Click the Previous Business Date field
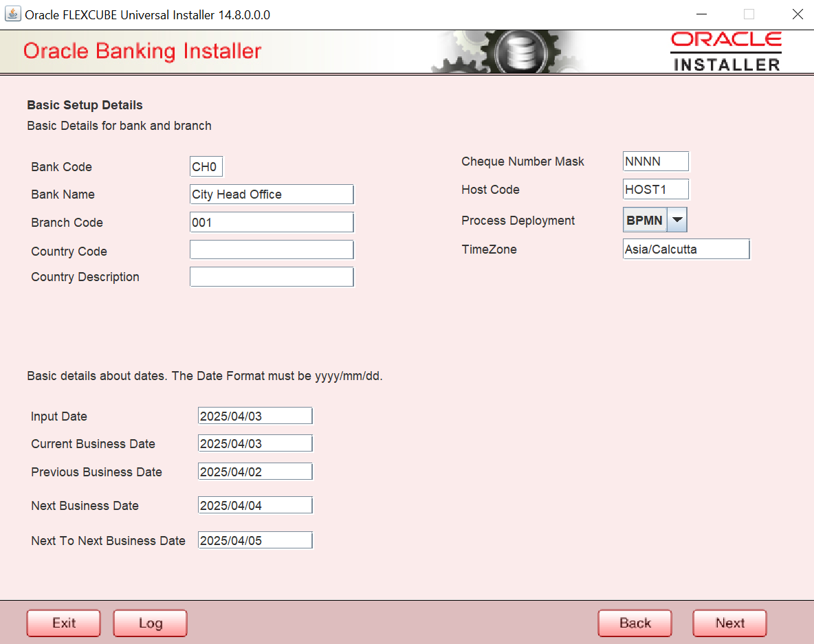Screen dimensions: 814x644 (x=255, y=471)
